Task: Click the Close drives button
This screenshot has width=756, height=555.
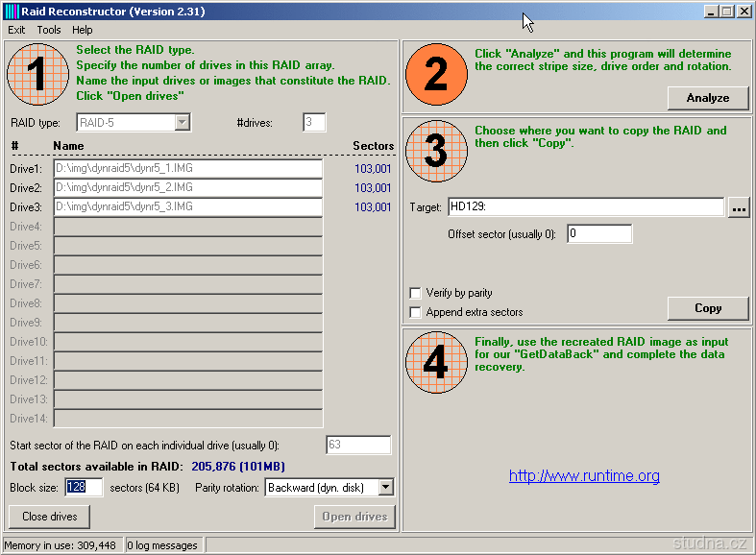Action: click(49, 517)
